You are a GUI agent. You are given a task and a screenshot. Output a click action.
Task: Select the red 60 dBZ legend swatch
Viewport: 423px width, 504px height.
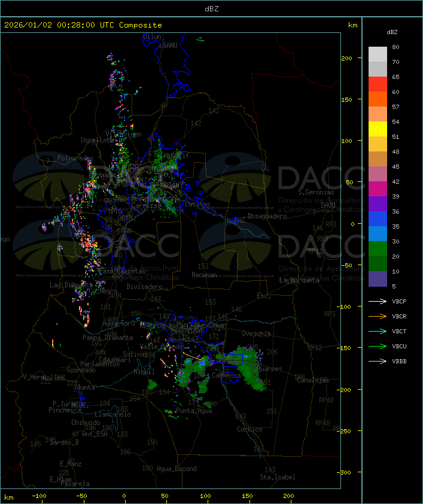pos(378,84)
